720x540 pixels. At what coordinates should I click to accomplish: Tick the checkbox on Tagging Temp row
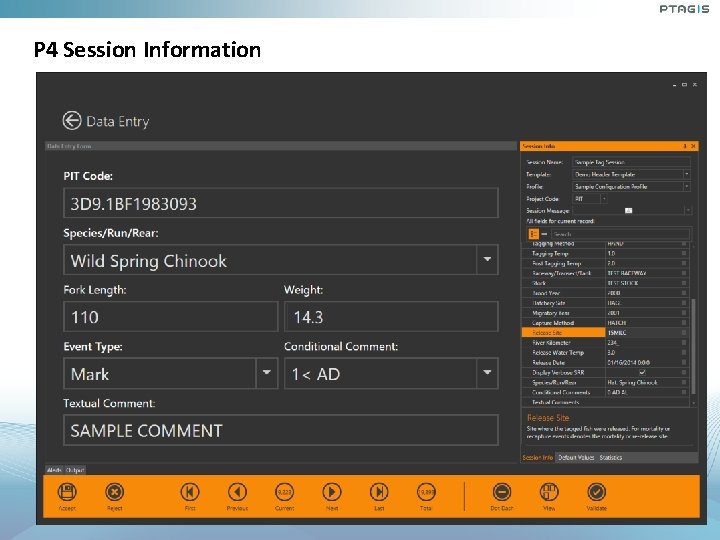tap(684, 253)
